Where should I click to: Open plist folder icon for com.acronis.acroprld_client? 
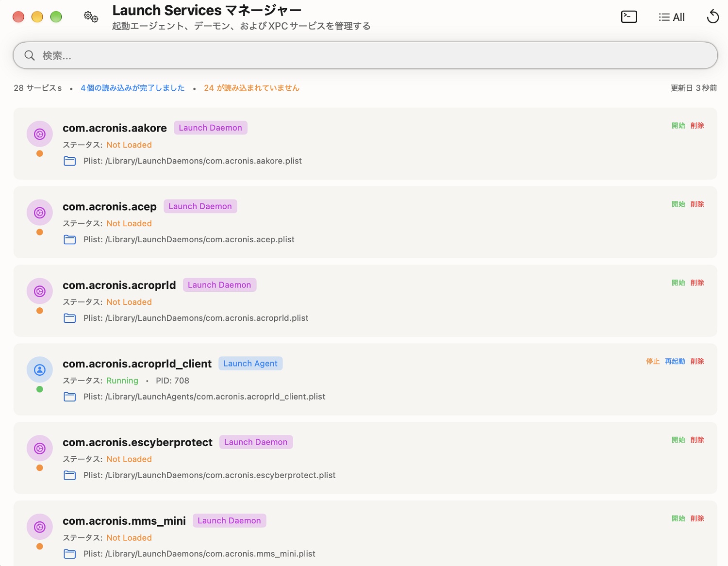70,397
